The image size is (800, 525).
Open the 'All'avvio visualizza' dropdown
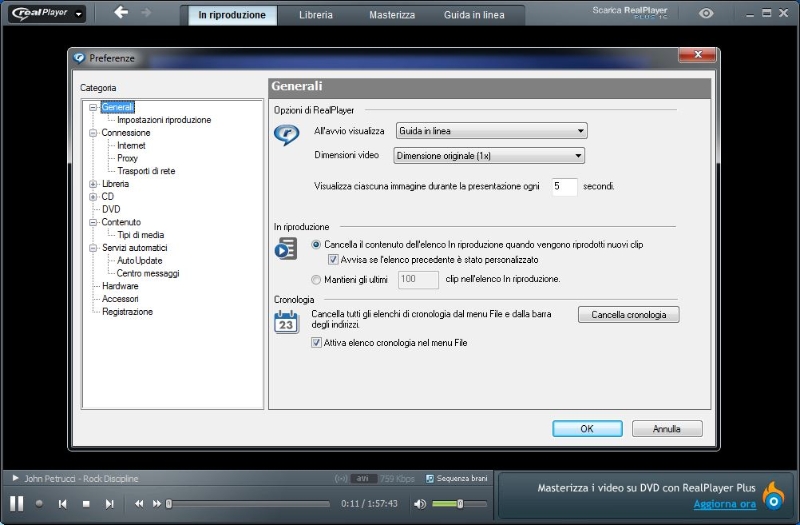[491, 131]
